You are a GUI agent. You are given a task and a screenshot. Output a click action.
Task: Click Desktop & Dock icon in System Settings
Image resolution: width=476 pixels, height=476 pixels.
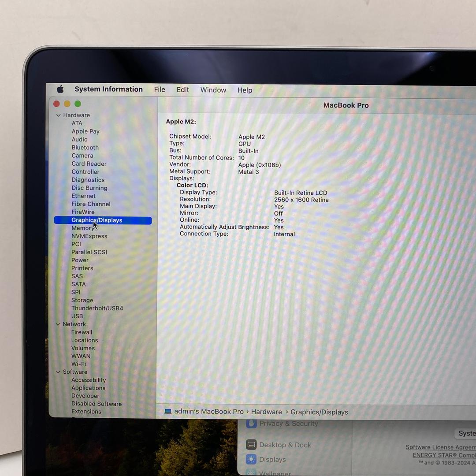pos(251,445)
